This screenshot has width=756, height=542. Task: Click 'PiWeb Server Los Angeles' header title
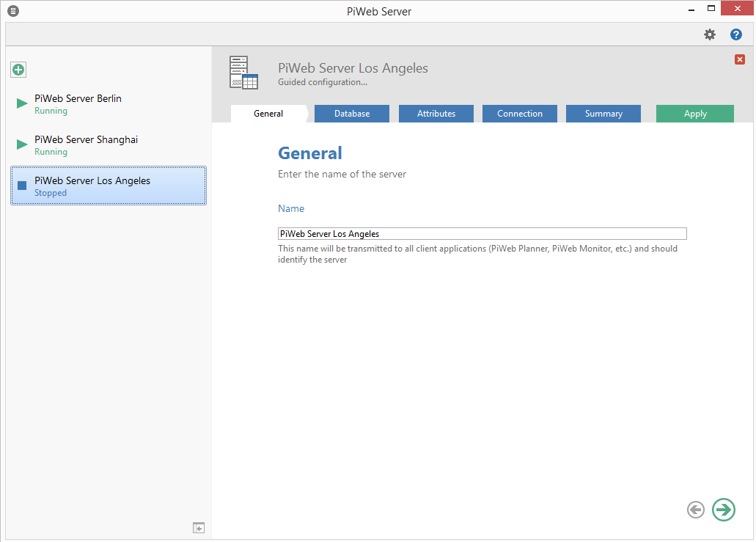(353, 68)
